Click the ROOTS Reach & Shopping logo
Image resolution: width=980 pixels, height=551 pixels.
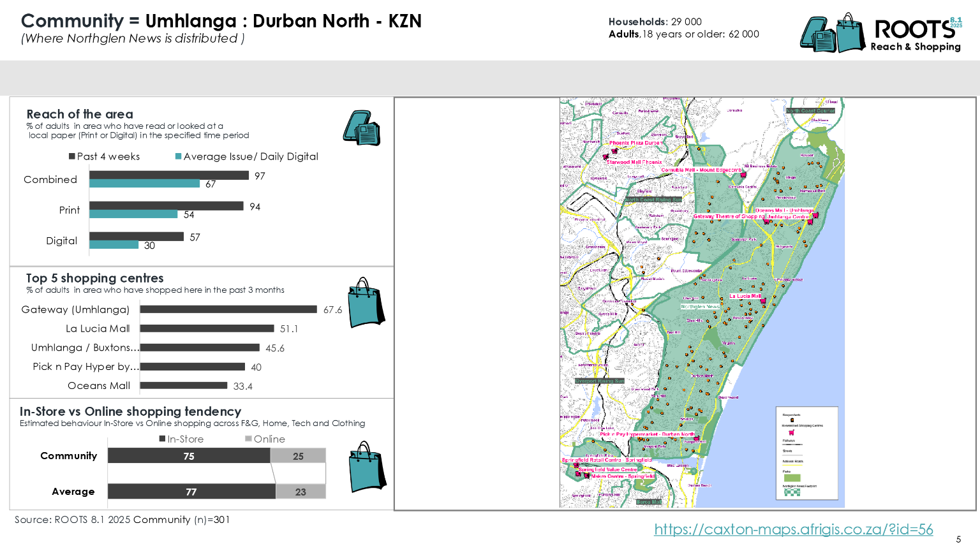(x=880, y=33)
